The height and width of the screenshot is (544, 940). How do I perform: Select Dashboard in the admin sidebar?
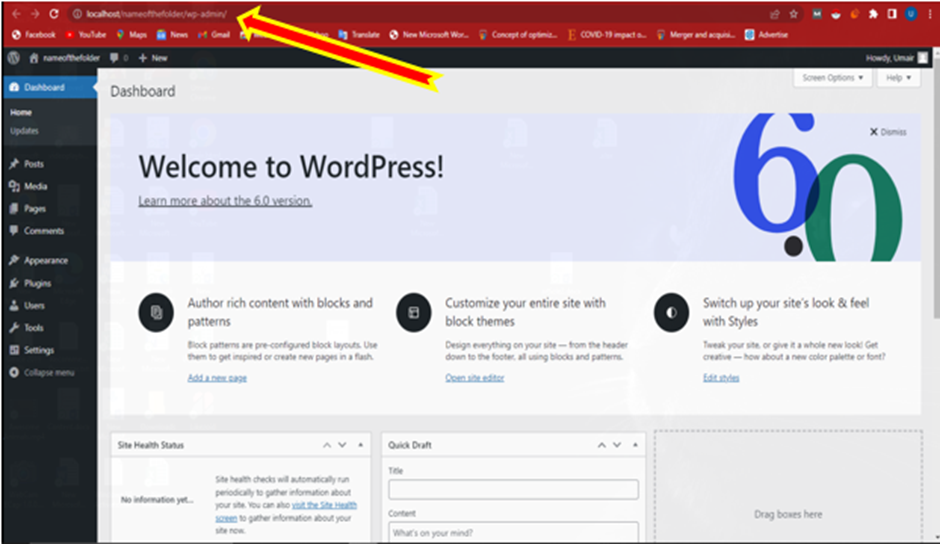click(x=49, y=87)
